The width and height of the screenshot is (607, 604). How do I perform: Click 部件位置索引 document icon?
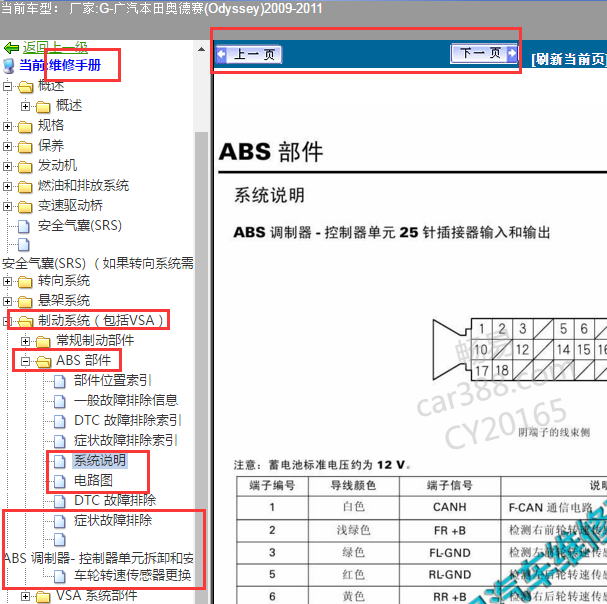pos(60,381)
